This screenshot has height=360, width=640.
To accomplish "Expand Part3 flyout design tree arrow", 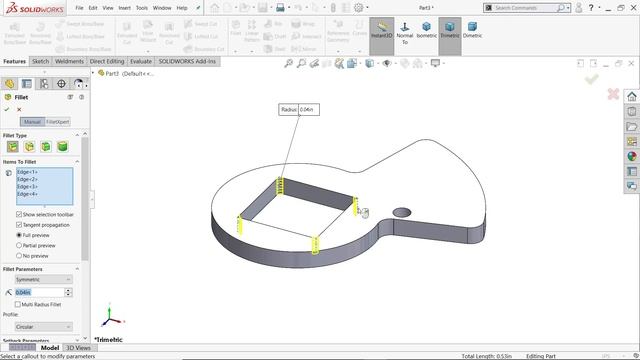I will (x=93, y=73).
